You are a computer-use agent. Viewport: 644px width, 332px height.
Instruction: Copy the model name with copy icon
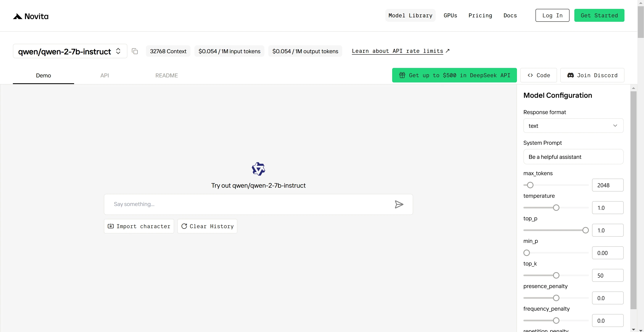[x=135, y=51]
